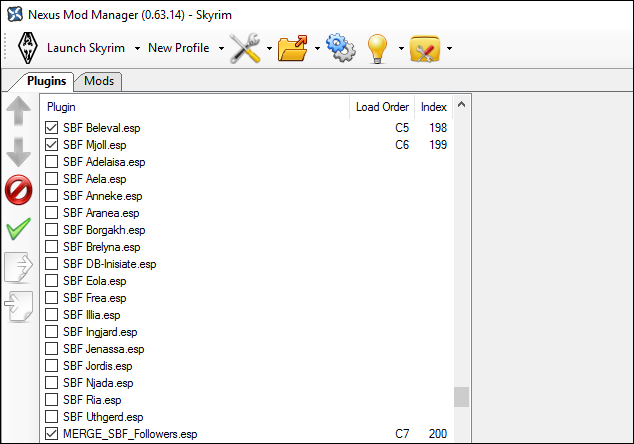Enable the SBF DB-Inisiate.esp checkbox

(x=51, y=264)
